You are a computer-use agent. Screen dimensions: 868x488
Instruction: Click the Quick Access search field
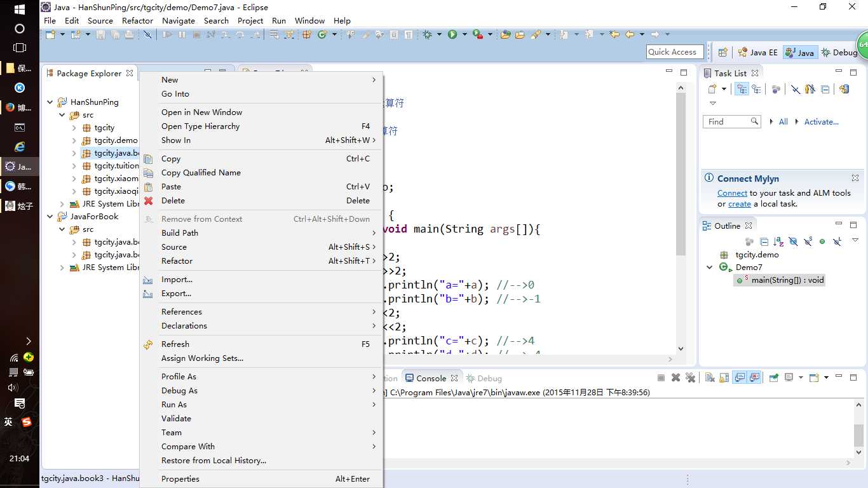(674, 52)
